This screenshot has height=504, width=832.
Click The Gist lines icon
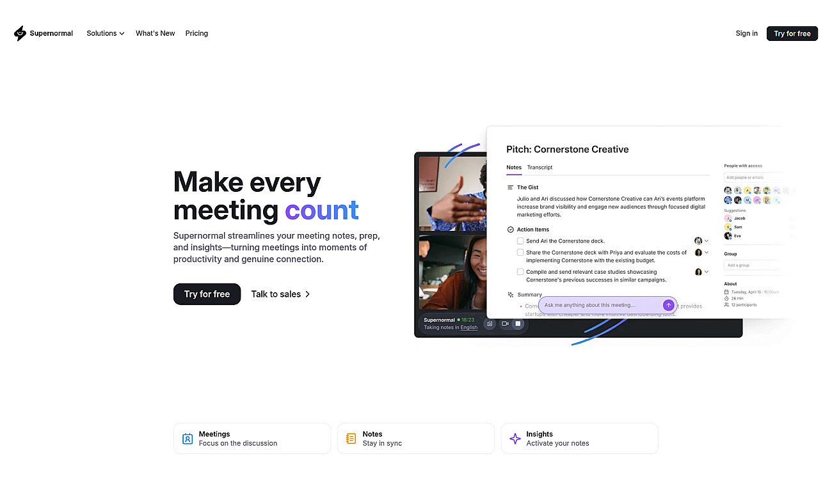pyautogui.click(x=510, y=187)
